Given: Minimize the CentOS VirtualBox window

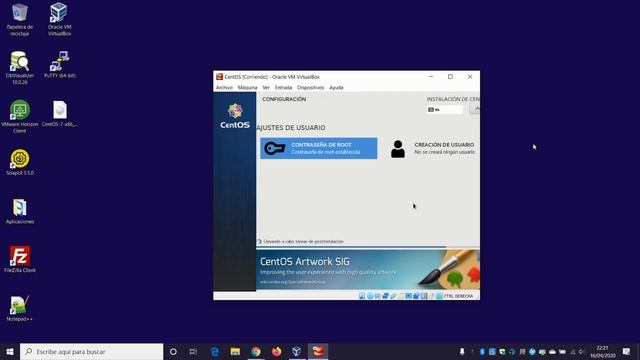Looking at the screenshot, I should pos(431,77).
